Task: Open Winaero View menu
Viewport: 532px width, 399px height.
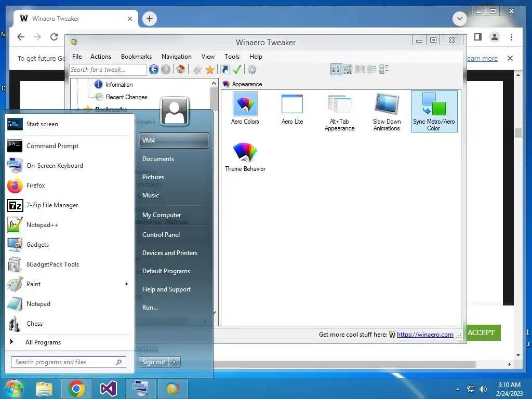Action: click(208, 57)
